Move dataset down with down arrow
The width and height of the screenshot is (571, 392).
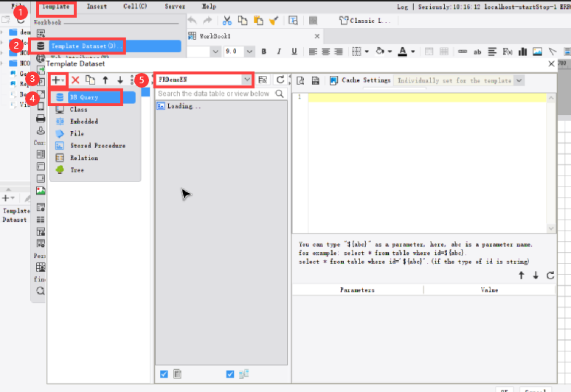click(x=120, y=80)
